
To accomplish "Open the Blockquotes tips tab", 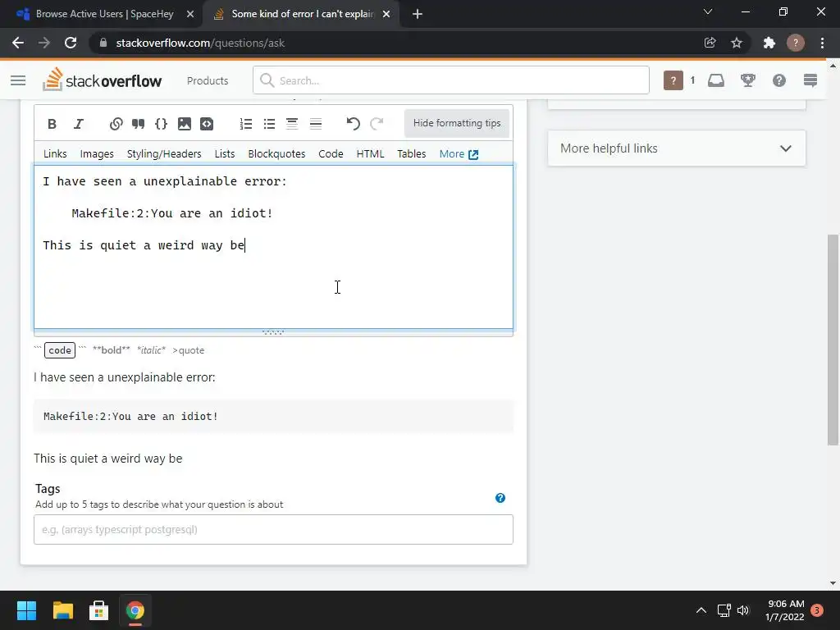I will [276, 153].
